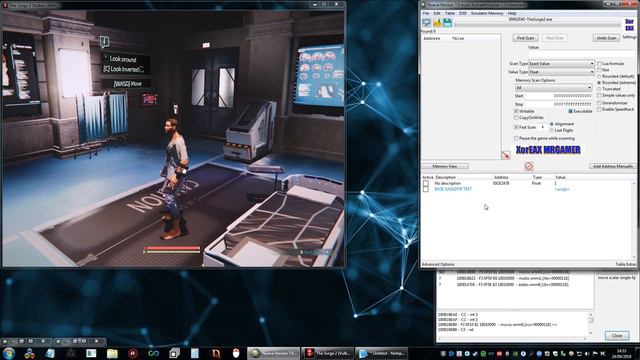Viewport: 640px width, 360px height.
Task: Open Advanced Options at the window bottom
Action: 438,264
